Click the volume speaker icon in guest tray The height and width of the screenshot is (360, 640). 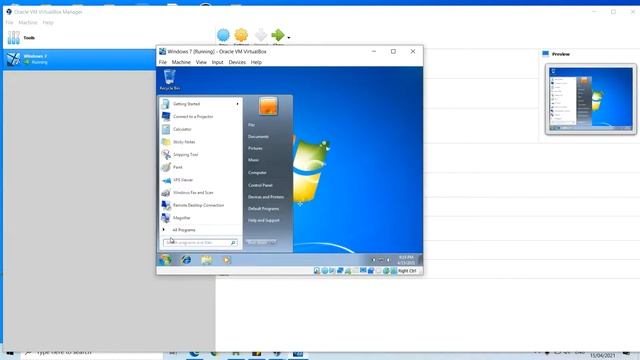pyautogui.click(x=388, y=260)
